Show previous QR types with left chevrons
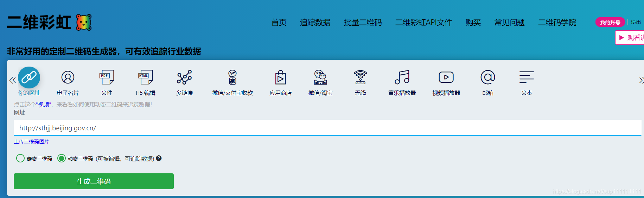Viewport: 644px width, 198px height. (12, 80)
